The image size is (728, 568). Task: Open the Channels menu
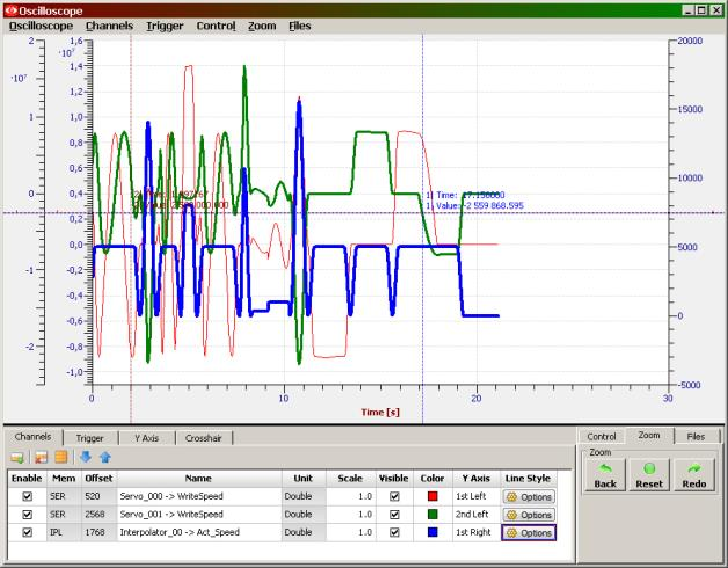pyautogui.click(x=109, y=26)
